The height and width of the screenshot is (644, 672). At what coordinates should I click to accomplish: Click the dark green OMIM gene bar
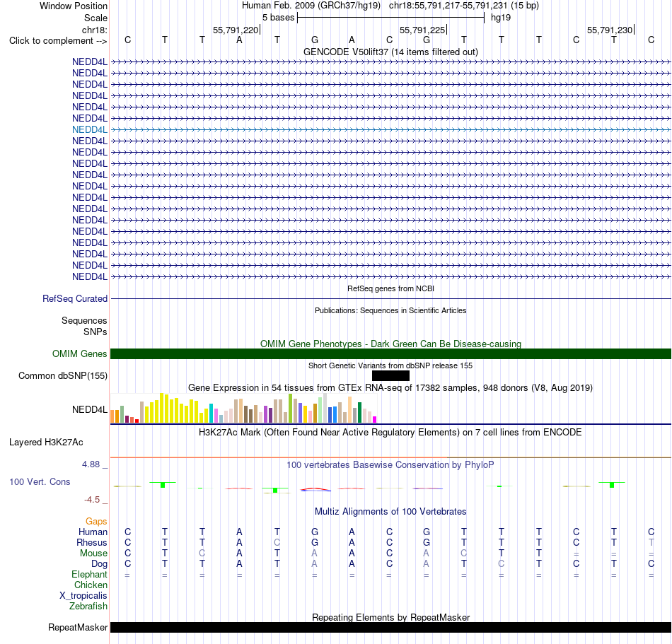[391, 353]
